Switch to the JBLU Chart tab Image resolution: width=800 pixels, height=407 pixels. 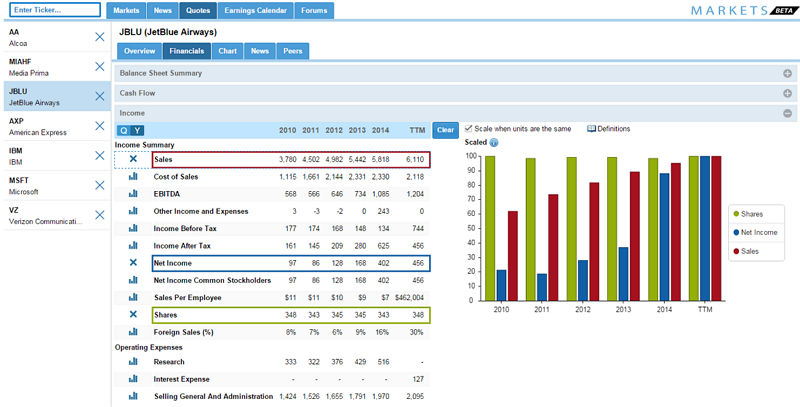coord(228,51)
